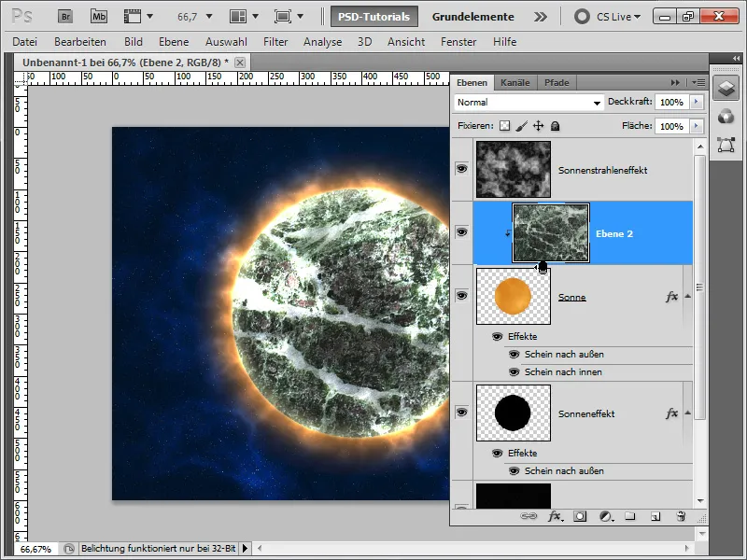747x560 pixels.
Task: Open the layers dock icon on right strip
Action: pyautogui.click(x=726, y=89)
